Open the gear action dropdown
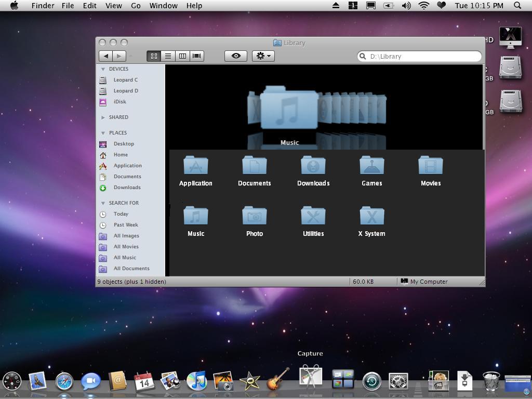The height and width of the screenshot is (399, 532). point(263,56)
